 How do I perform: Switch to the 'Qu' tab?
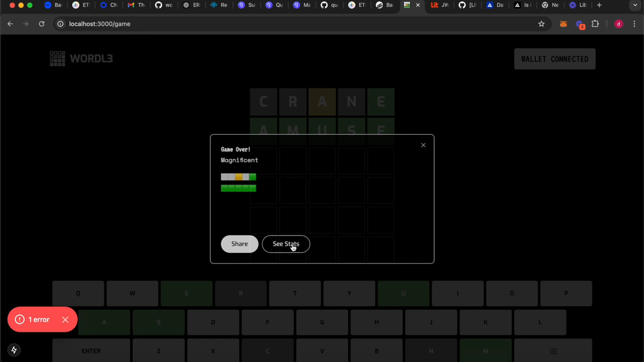click(274, 5)
